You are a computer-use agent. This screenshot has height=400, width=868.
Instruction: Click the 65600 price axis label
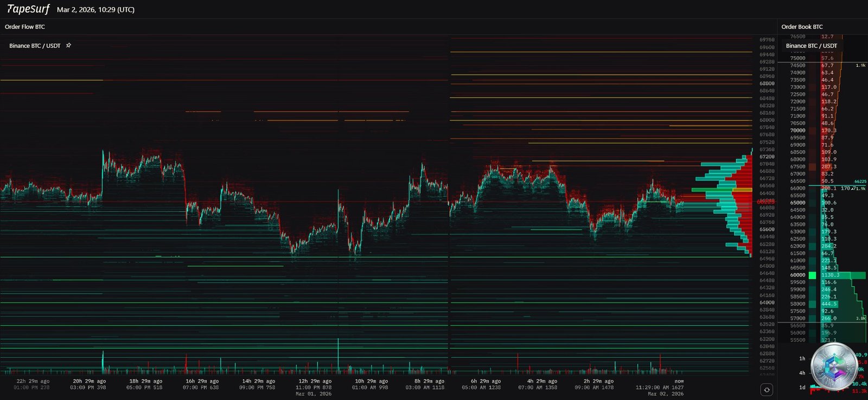[767, 229]
